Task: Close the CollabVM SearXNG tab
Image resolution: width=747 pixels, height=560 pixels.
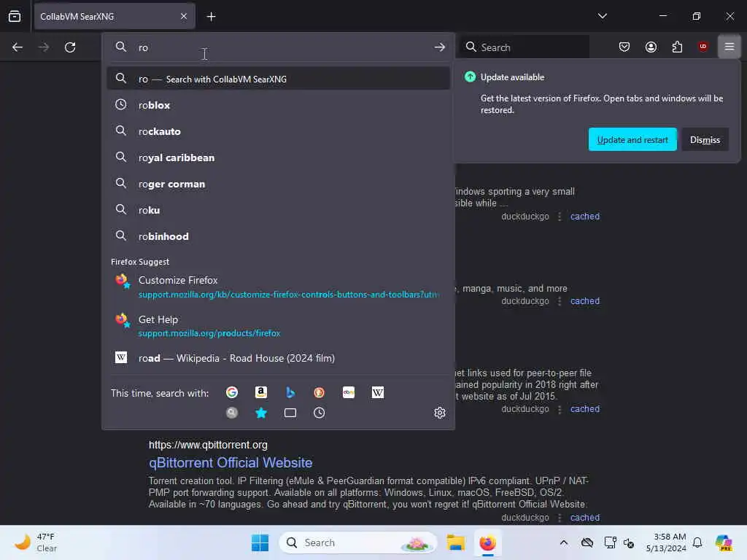Action: 184,16
